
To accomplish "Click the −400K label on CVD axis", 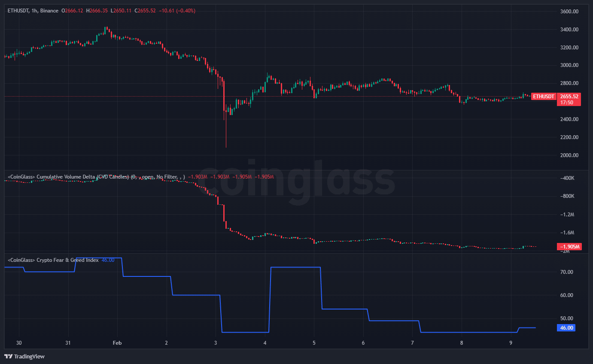I will pos(567,178).
